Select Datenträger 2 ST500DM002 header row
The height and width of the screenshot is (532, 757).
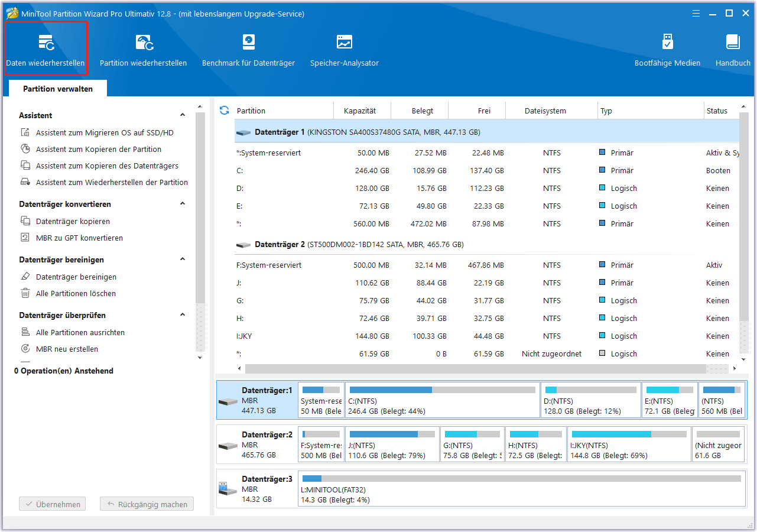point(487,245)
